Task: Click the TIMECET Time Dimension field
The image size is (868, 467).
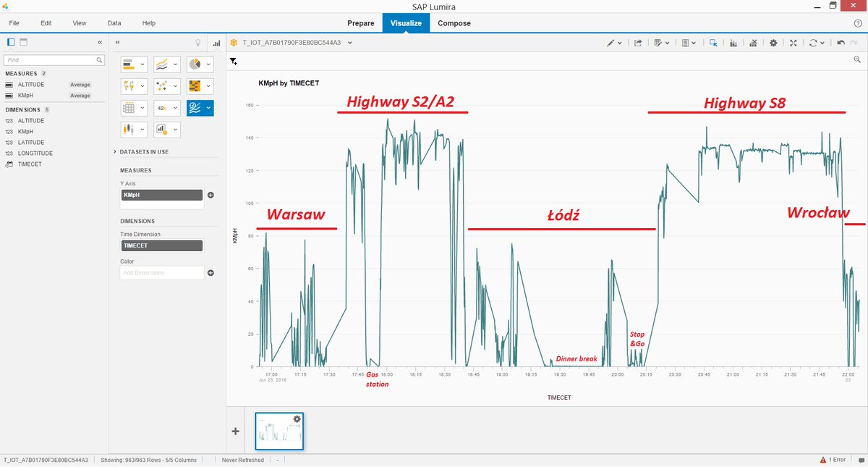Action: coord(161,246)
